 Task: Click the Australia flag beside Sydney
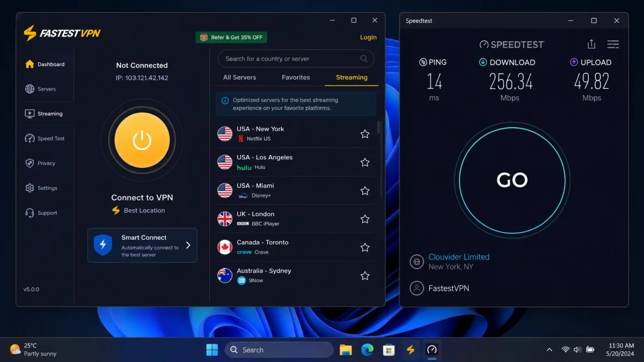pos(225,276)
